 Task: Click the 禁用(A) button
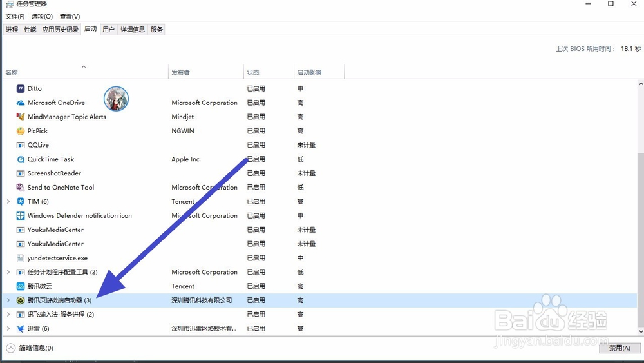pos(620,348)
